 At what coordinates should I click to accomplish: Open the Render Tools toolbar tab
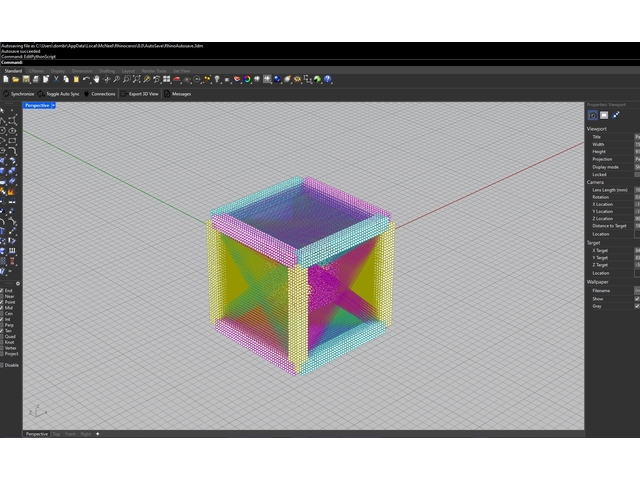[154, 71]
